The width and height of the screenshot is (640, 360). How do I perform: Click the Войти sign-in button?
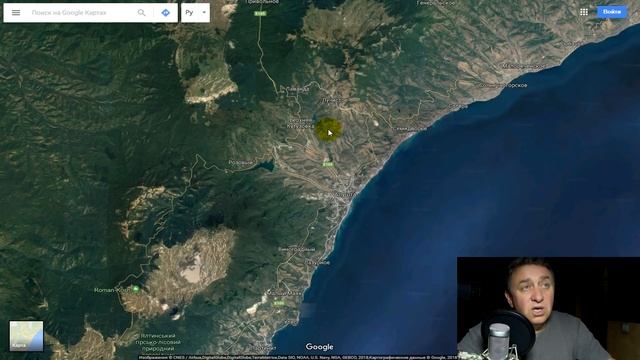point(612,12)
